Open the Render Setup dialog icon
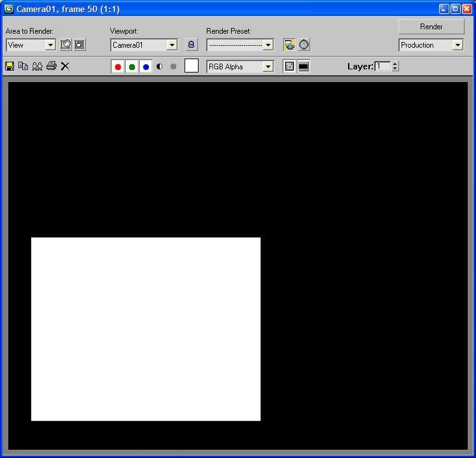Screen dimensions: 476x458 pos(290,45)
